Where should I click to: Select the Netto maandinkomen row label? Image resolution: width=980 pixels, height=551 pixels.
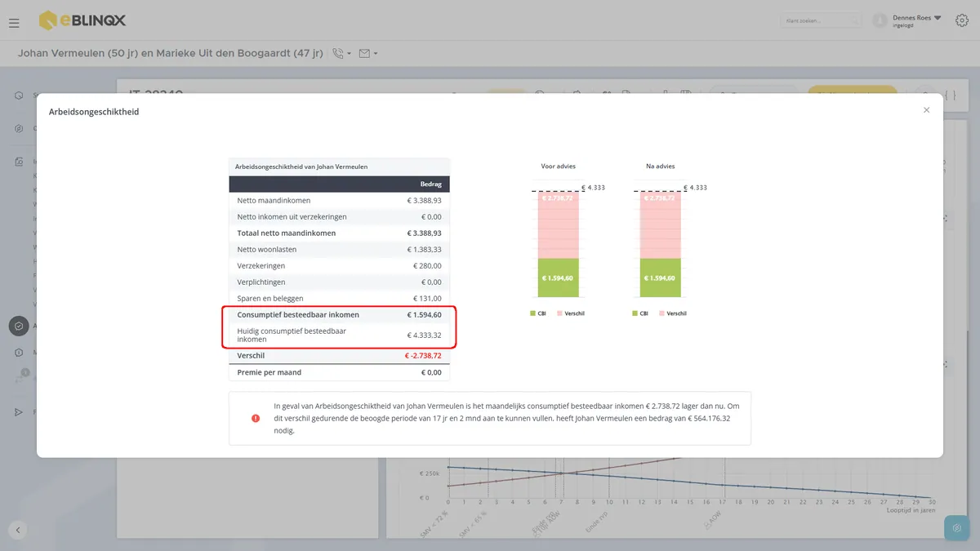[274, 200]
